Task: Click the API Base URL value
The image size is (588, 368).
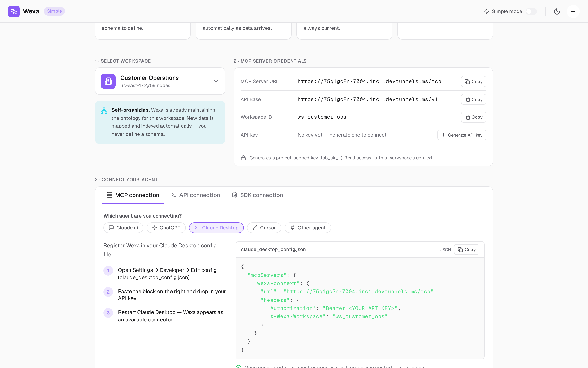Action: point(368,99)
